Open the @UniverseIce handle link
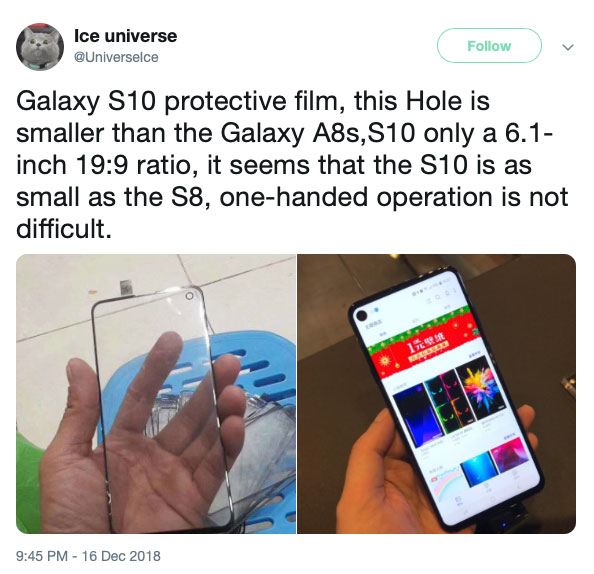This screenshot has width=594, height=574. point(116,57)
